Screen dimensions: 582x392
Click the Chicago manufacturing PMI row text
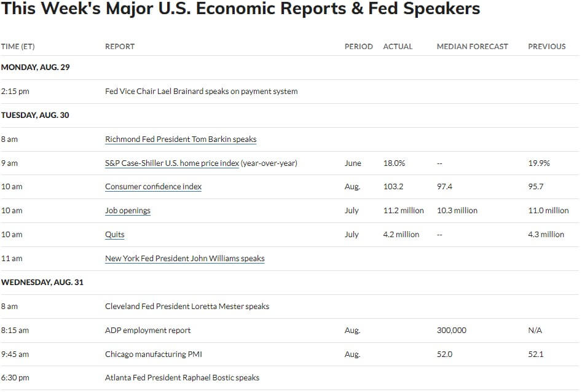(x=153, y=354)
